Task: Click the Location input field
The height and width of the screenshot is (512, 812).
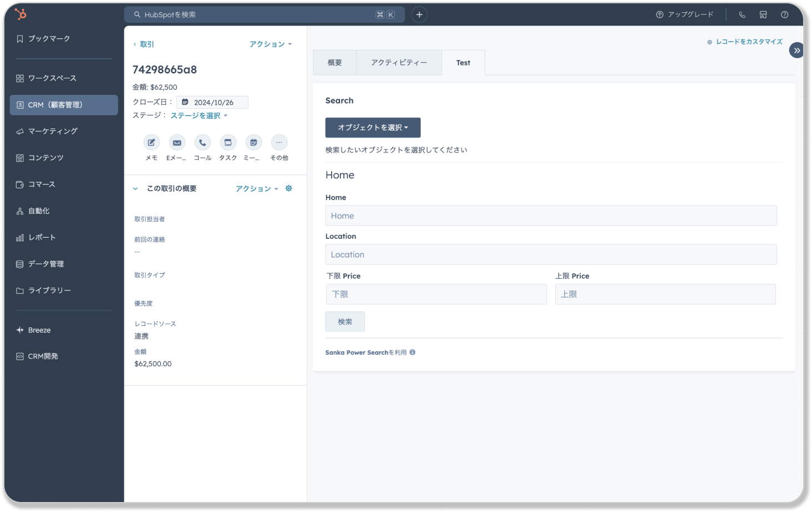Action: (551, 254)
